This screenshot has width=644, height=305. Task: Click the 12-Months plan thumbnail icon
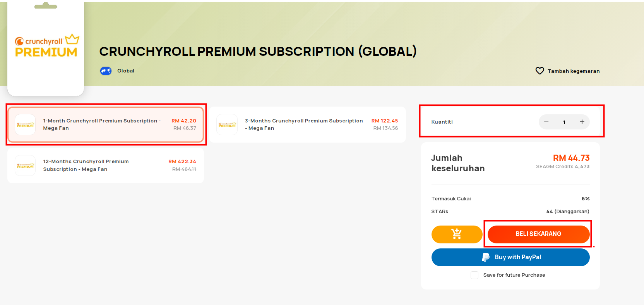[25, 165]
